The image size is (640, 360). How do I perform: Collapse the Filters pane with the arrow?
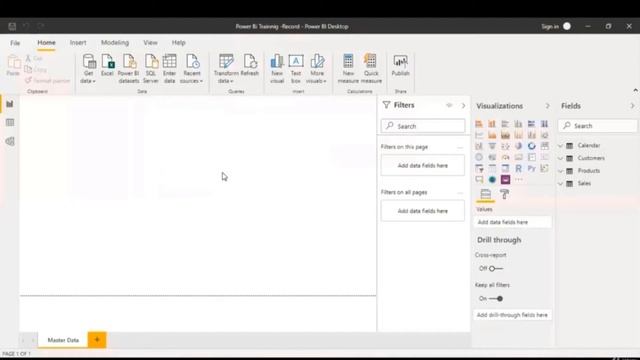(463, 106)
